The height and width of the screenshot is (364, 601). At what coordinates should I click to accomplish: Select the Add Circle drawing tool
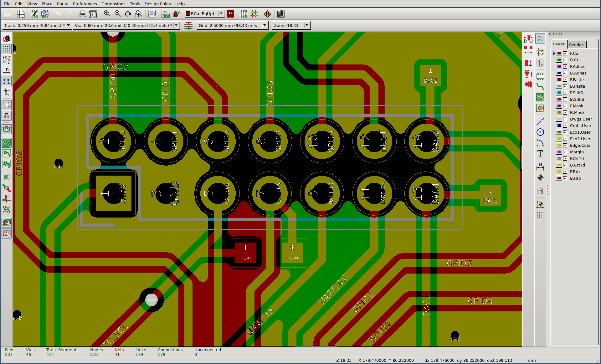coord(540,132)
